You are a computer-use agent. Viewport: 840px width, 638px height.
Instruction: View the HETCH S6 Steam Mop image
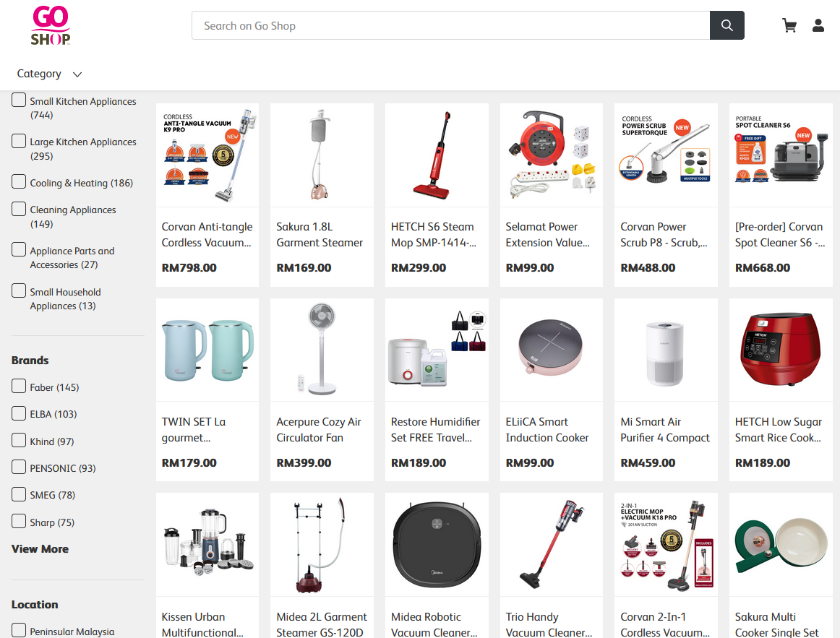coord(437,155)
